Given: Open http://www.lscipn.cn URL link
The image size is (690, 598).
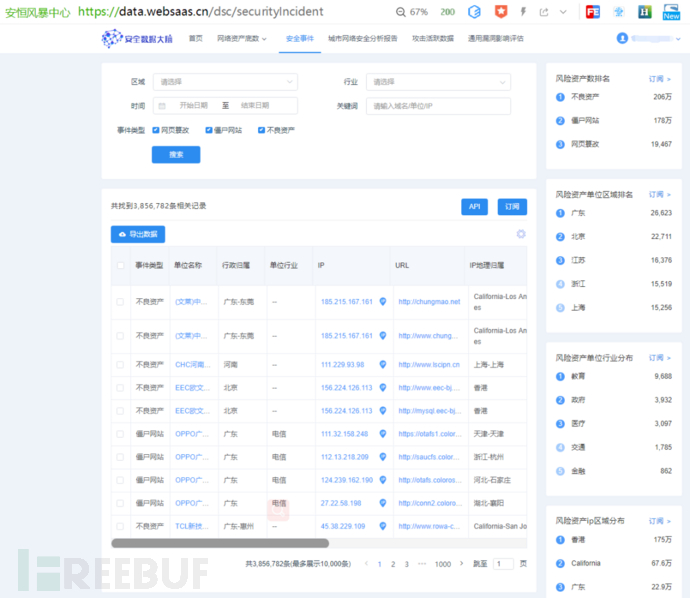Looking at the screenshot, I should (429, 365).
